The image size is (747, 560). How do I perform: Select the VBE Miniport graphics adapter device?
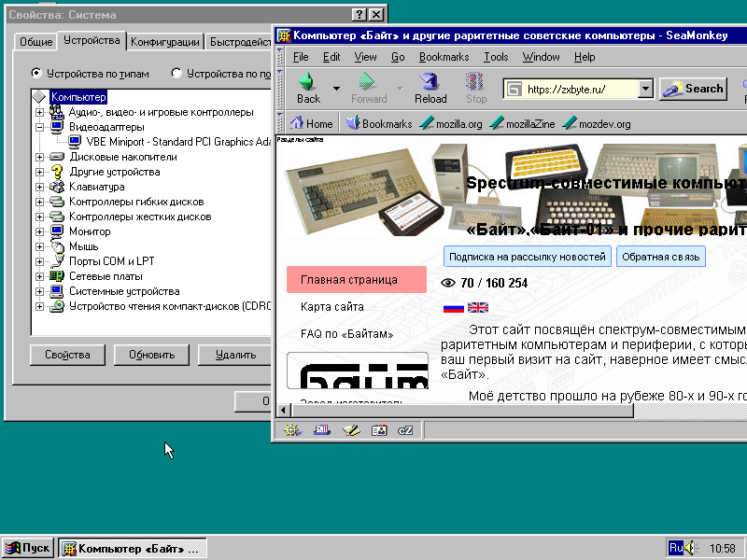pyautogui.click(x=178, y=142)
